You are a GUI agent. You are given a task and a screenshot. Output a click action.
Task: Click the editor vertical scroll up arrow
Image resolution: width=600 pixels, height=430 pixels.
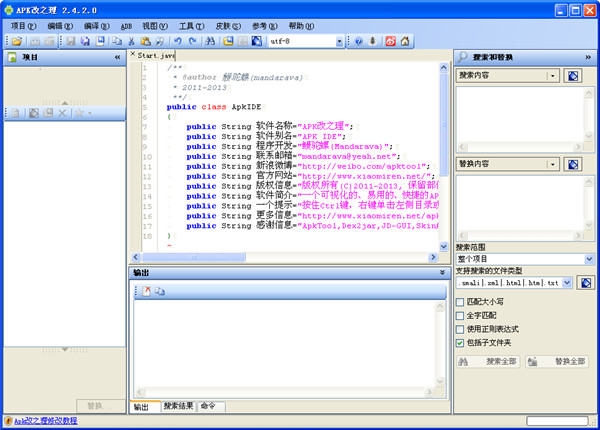[x=443, y=68]
